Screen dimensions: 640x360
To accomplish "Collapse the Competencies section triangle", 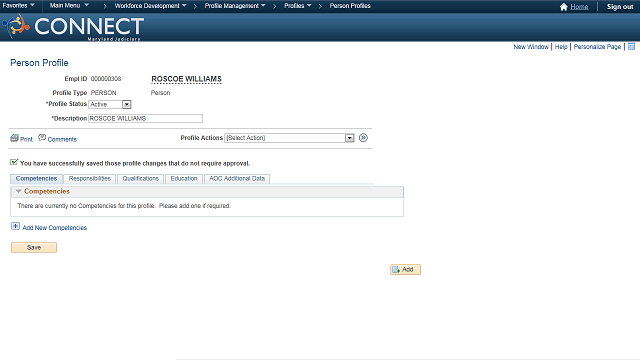I will [18, 191].
